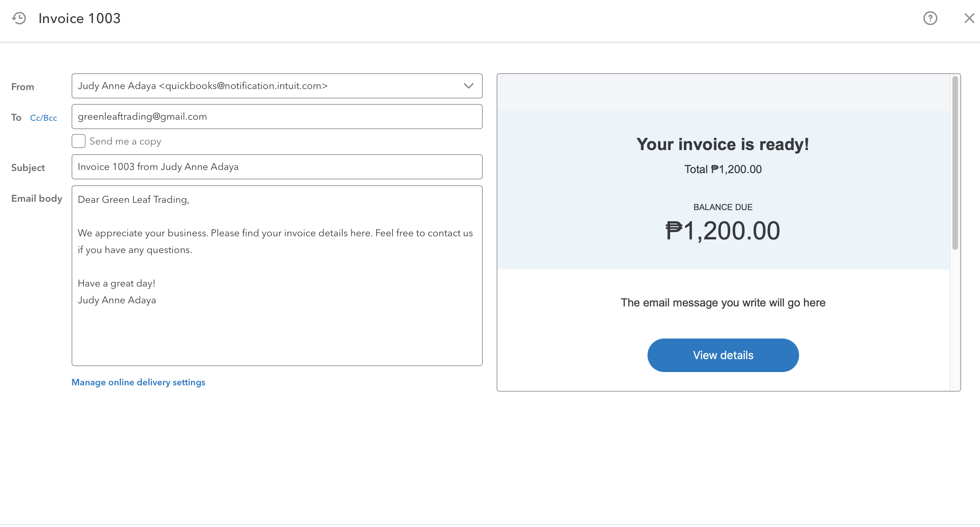The width and height of the screenshot is (980, 527).
Task: Click the email message placeholder text in preview
Action: [723, 303]
